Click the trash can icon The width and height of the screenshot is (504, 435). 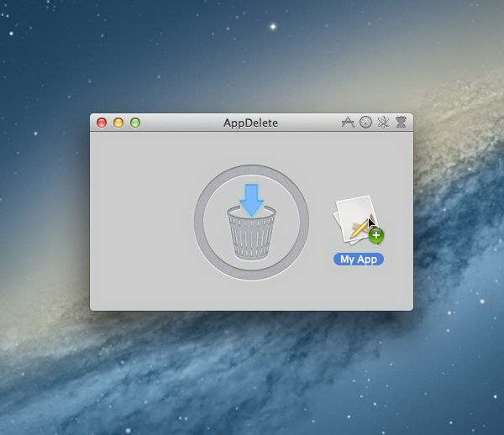[x=251, y=233]
